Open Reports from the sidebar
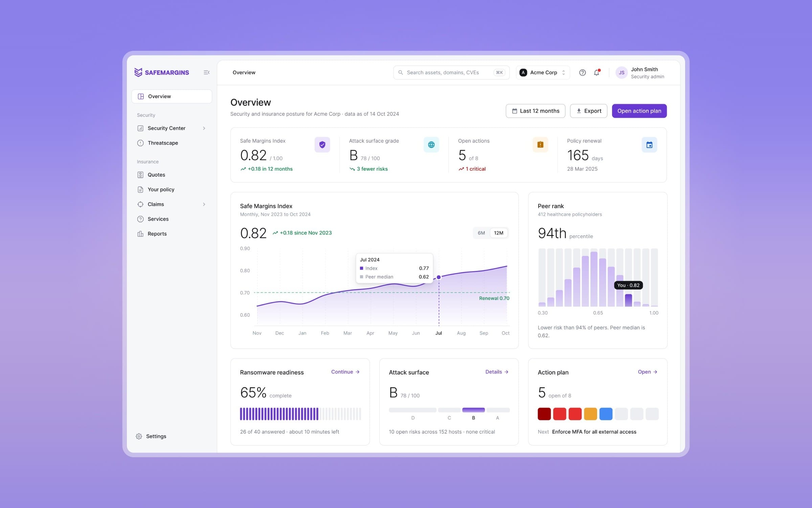The width and height of the screenshot is (812, 508). [x=172, y=234]
